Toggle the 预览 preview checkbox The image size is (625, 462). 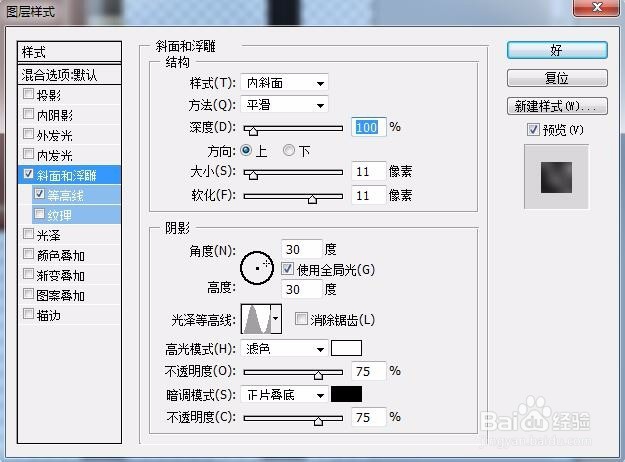point(533,130)
